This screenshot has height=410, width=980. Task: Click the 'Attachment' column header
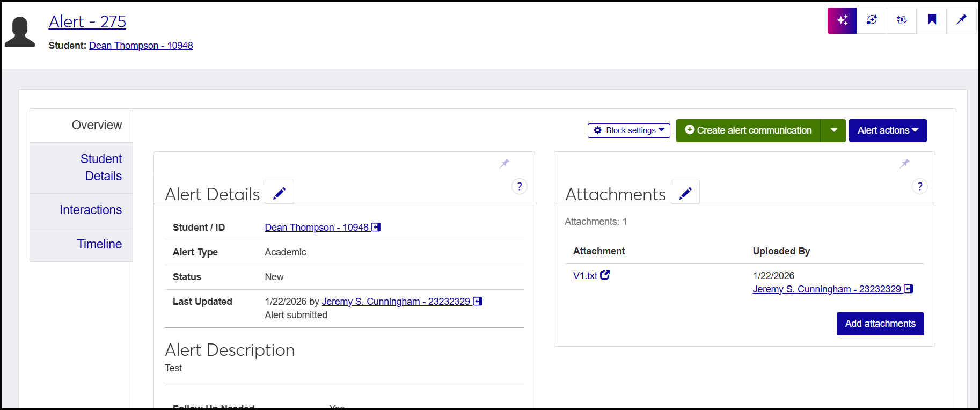(599, 251)
